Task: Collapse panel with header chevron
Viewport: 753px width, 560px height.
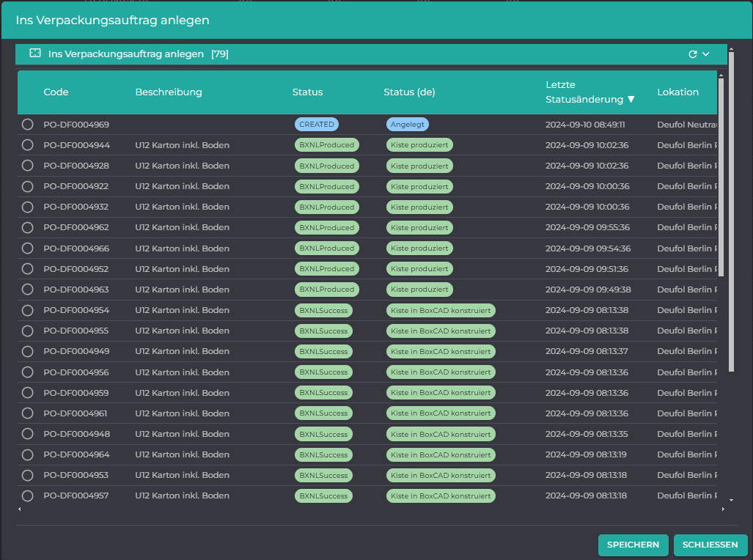Action: 706,54
